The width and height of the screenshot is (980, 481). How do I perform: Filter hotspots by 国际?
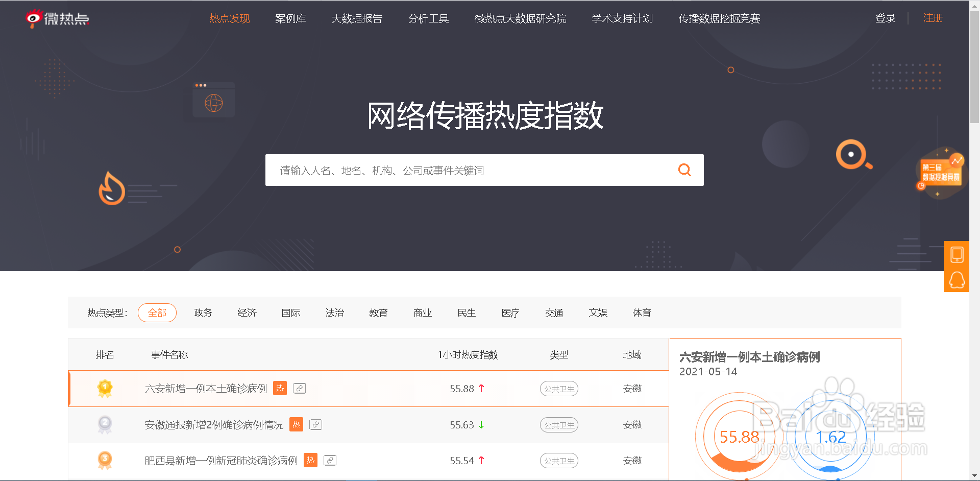(291, 313)
